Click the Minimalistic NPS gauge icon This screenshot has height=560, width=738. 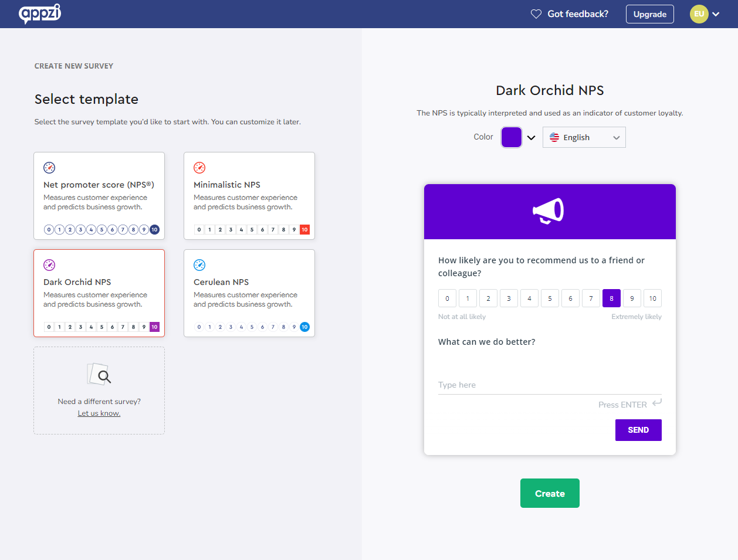click(x=199, y=168)
